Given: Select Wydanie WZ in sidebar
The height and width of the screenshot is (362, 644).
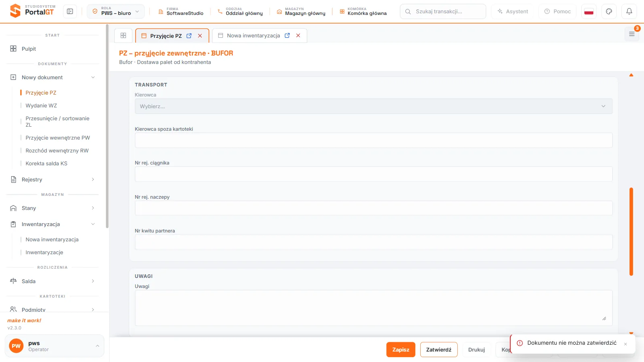Looking at the screenshot, I should [41, 105].
